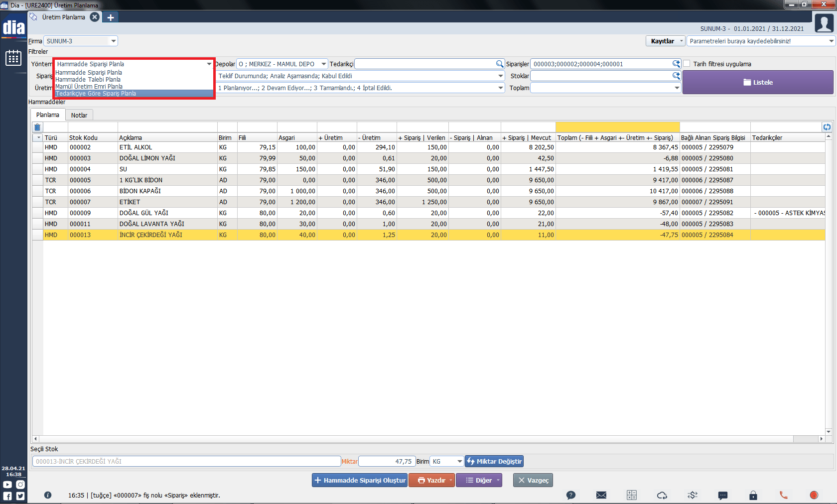Enable the Tarih filtresi uygulama checkbox
The image size is (837, 504).
(687, 64)
